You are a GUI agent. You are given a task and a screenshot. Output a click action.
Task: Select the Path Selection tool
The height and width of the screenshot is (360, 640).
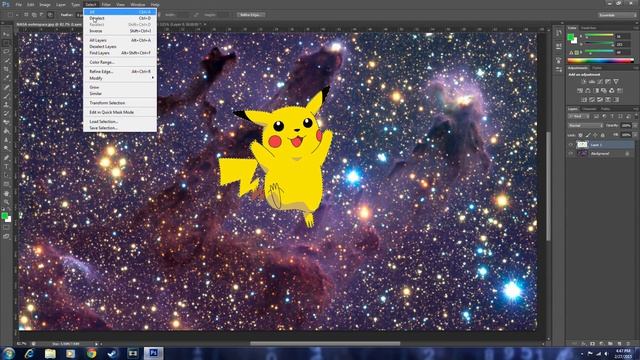point(6,175)
